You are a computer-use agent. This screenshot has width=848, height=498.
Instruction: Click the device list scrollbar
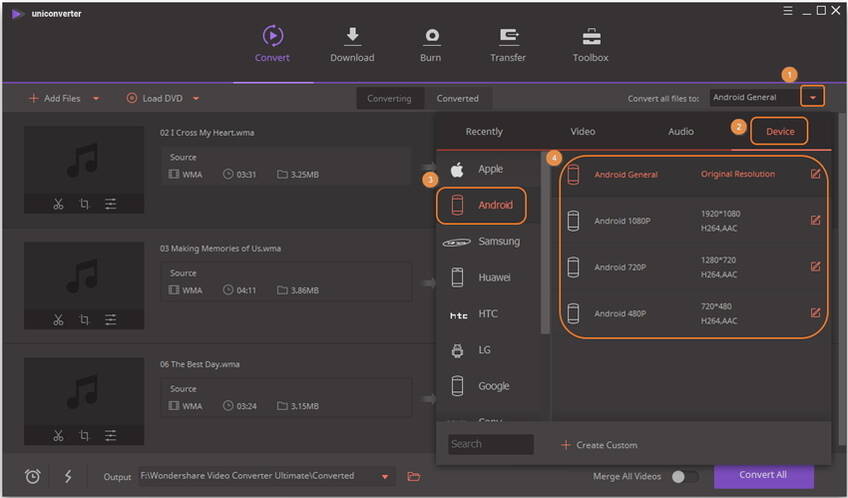[x=545, y=242]
